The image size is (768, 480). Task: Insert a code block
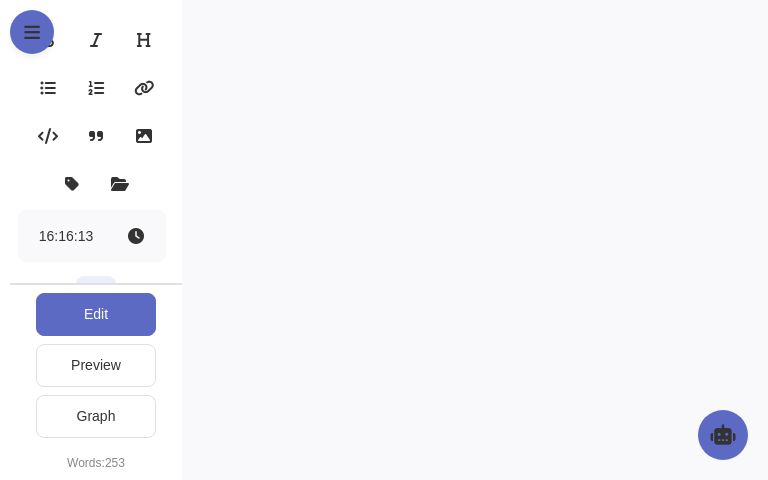48,136
